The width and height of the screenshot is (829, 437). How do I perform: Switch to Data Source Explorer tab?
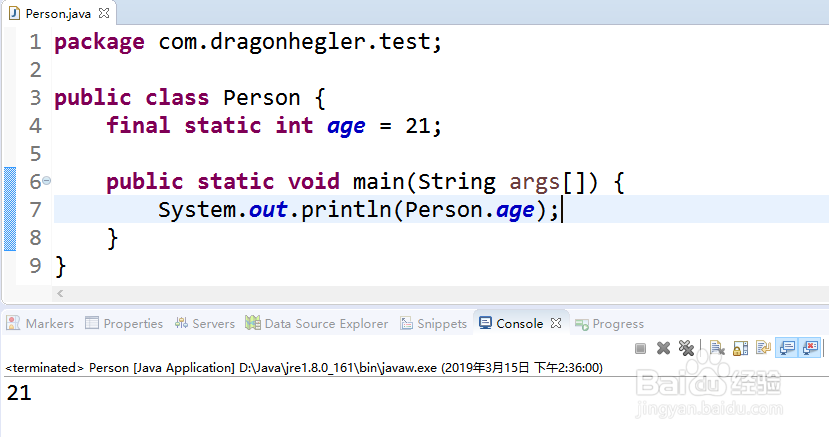point(316,323)
